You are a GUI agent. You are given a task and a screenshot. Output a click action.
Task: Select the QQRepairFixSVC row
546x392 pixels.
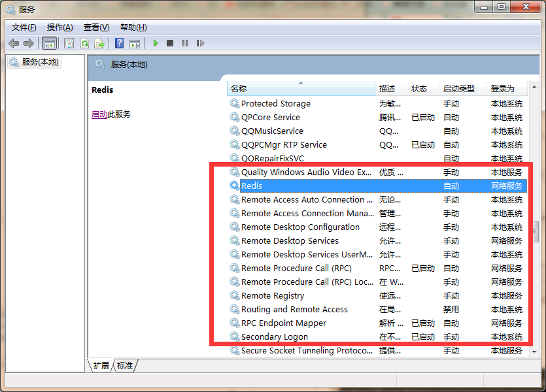tap(377, 158)
